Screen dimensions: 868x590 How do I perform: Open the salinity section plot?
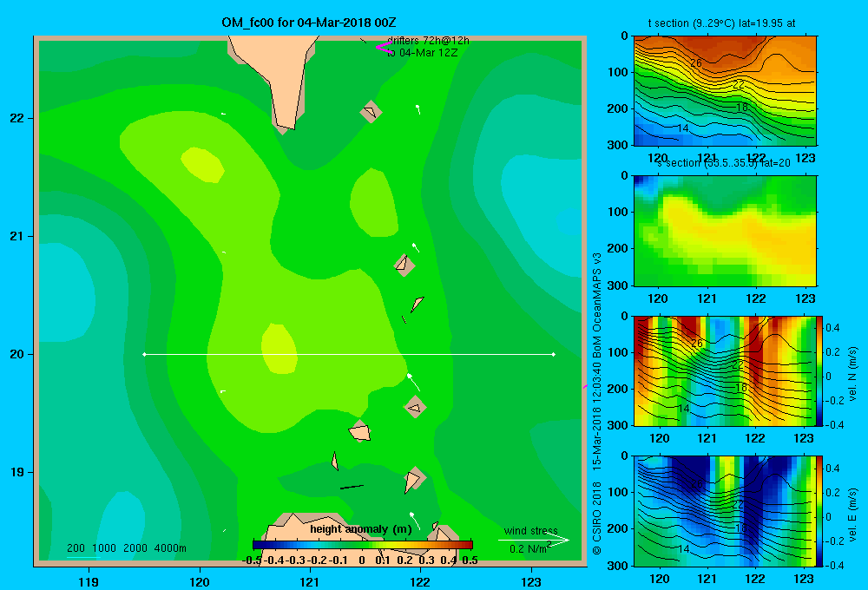[725, 231]
